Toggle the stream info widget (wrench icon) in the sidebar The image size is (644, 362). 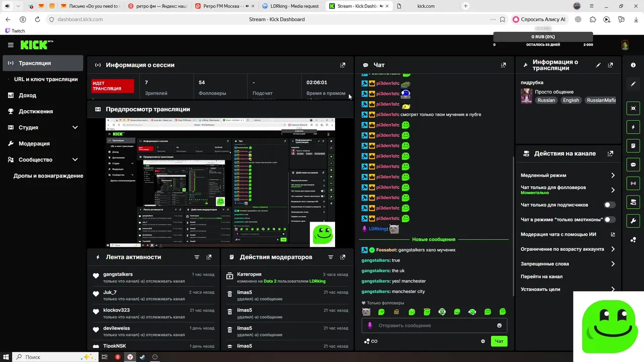(633, 221)
